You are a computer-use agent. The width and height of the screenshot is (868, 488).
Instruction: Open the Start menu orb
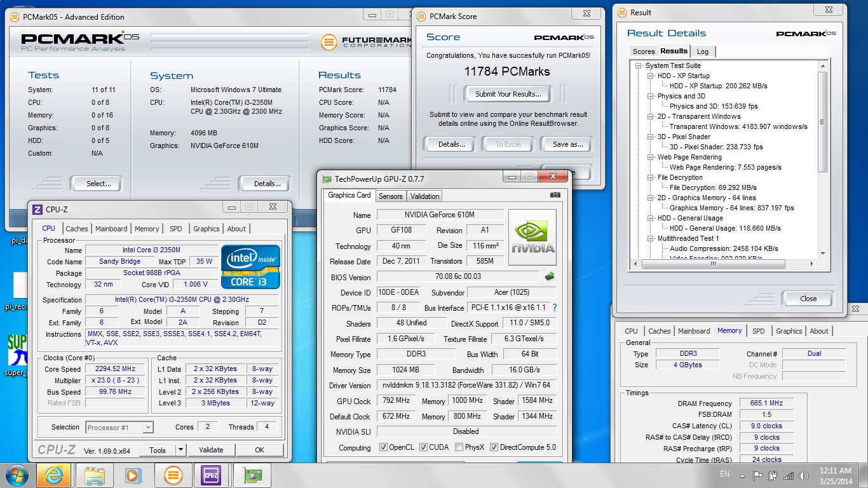(x=17, y=475)
